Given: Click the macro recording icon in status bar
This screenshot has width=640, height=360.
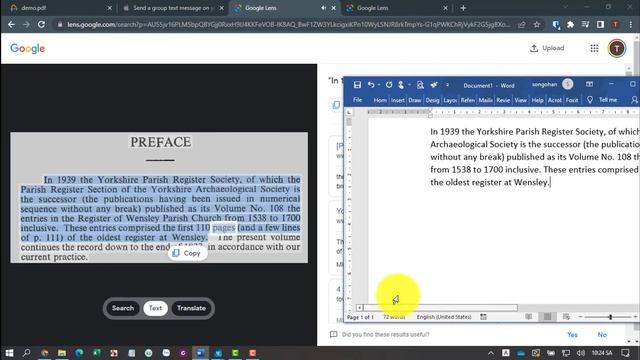Looking at the screenshot, I should click(483, 317).
